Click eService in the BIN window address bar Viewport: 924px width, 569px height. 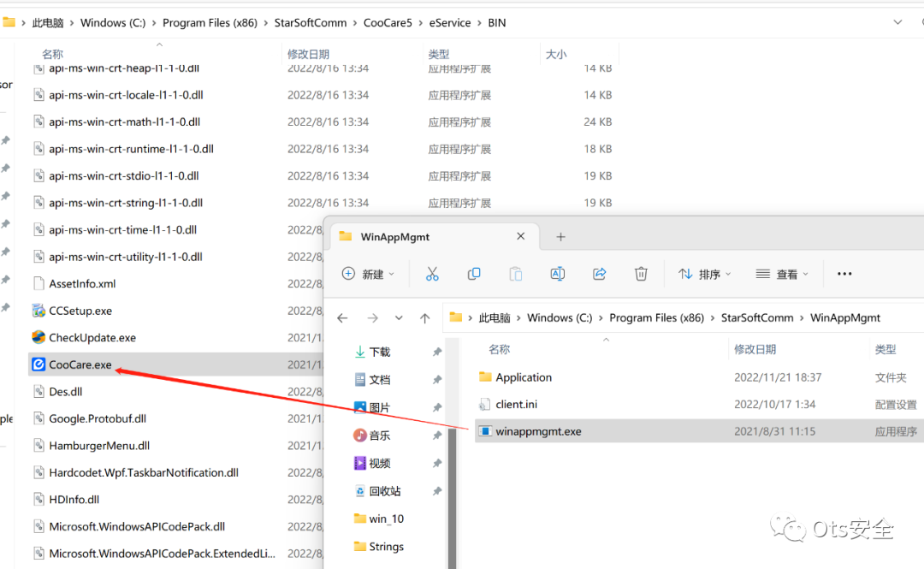click(x=450, y=22)
